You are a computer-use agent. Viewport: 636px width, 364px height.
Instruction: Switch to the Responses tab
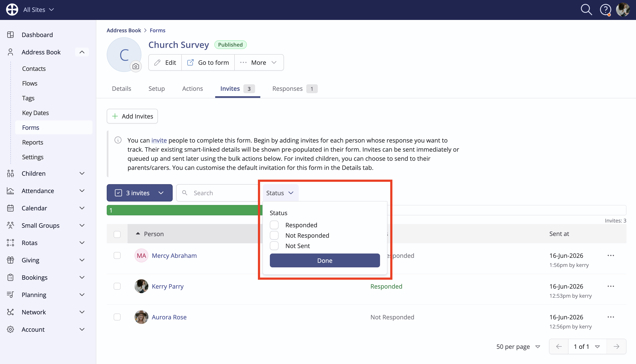click(x=295, y=88)
